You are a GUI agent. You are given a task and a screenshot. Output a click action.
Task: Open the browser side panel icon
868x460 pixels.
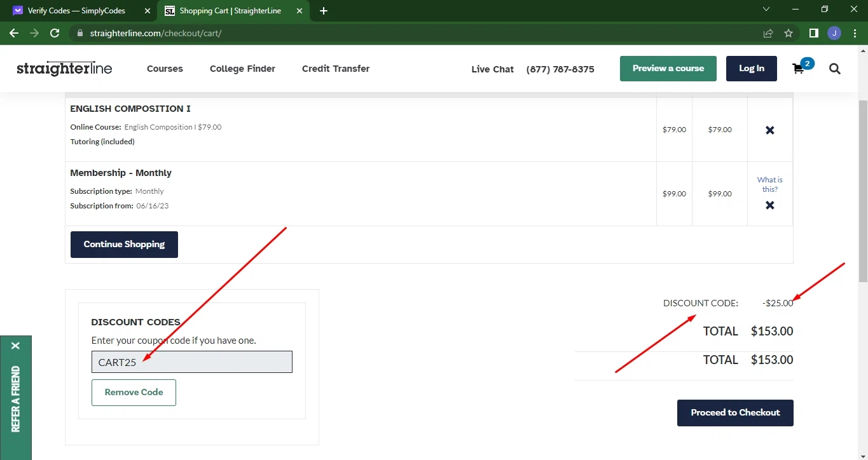pos(813,33)
